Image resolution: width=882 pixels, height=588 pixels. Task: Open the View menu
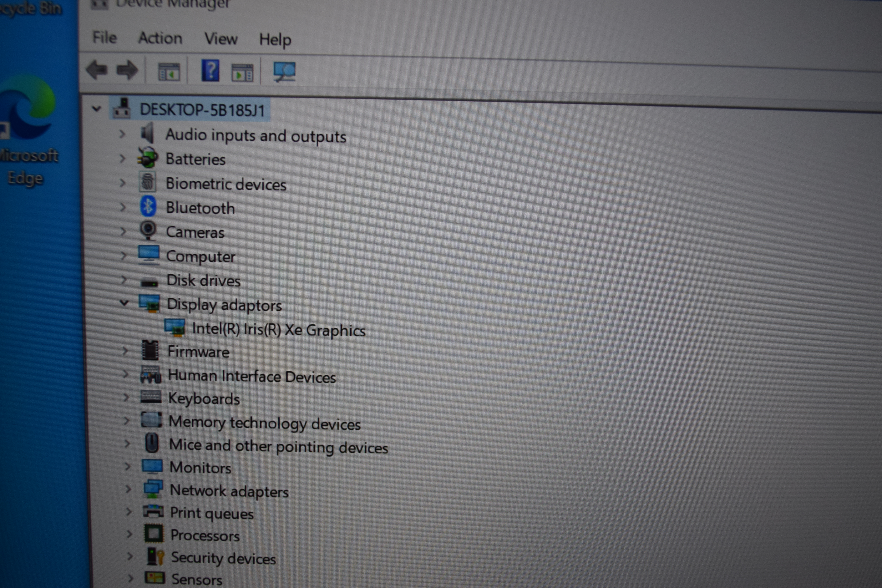pyautogui.click(x=221, y=39)
